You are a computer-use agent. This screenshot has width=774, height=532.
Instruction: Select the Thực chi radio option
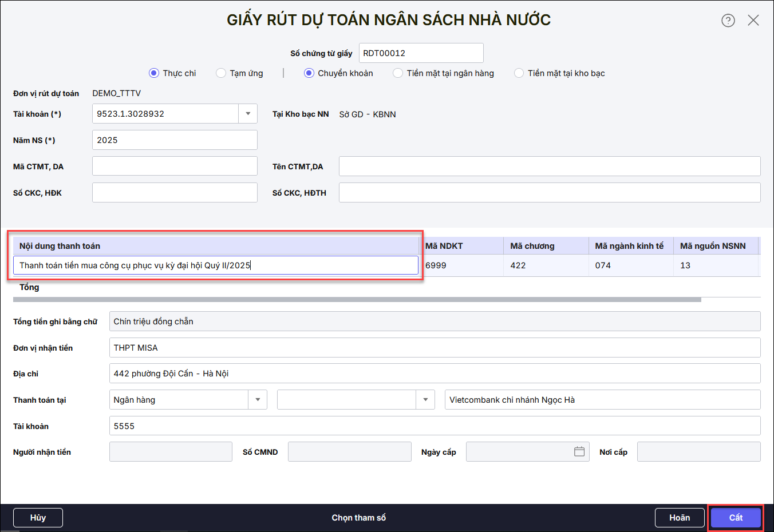[153, 73]
